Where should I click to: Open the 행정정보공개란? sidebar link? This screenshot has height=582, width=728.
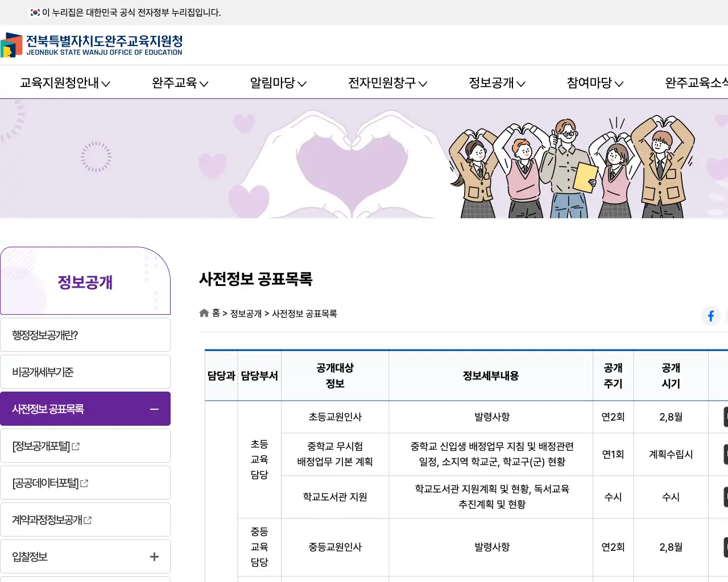click(45, 334)
